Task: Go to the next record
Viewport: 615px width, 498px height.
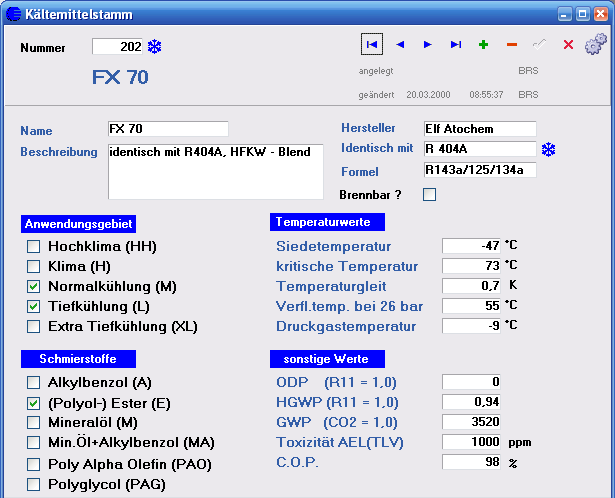Action: point(428,45)
